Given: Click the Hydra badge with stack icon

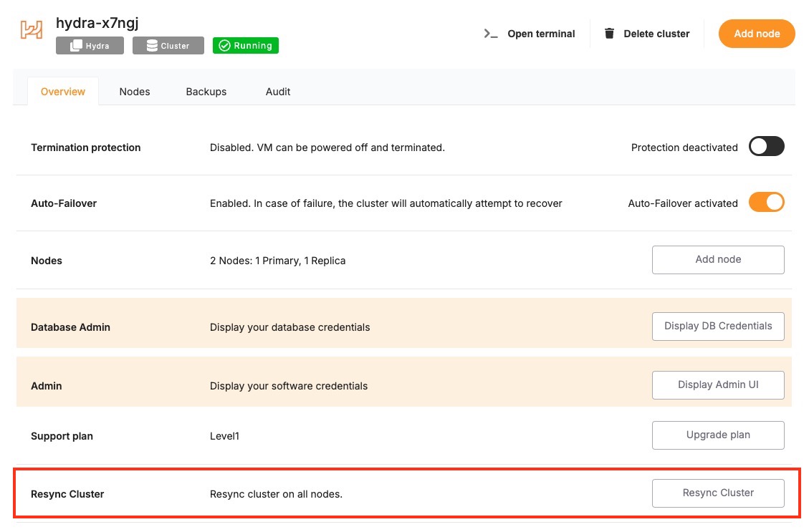Looking at the screenshot, I should 90,46.
